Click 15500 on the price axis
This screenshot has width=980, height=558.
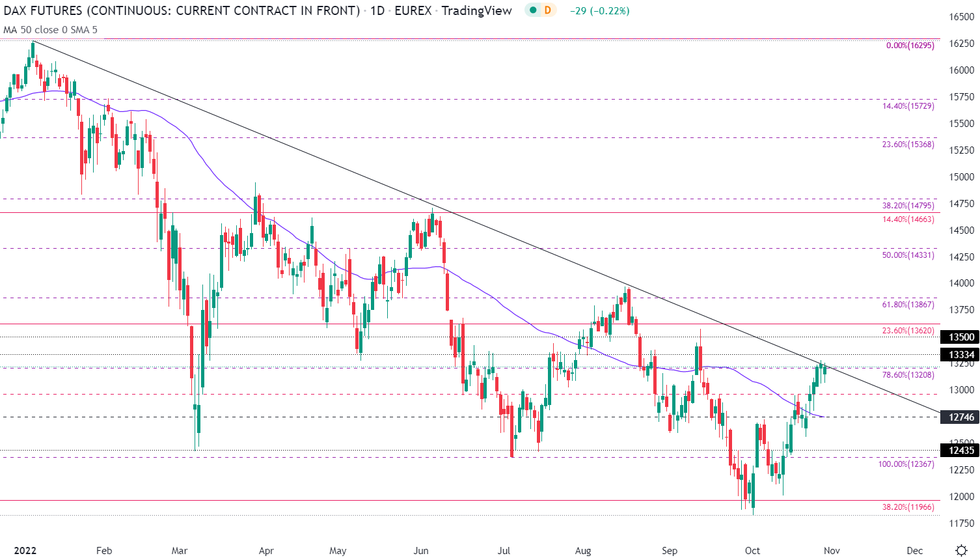tap(961, 124)
